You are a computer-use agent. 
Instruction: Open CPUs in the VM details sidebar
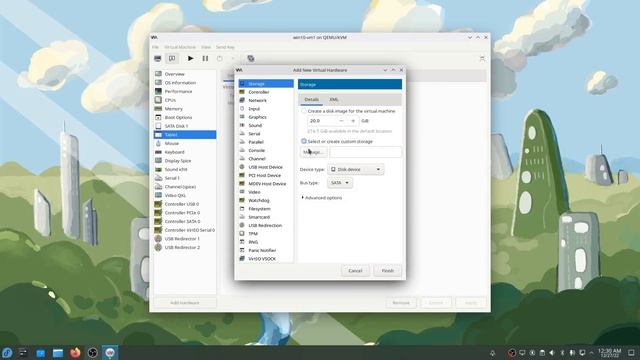point(185,100)
